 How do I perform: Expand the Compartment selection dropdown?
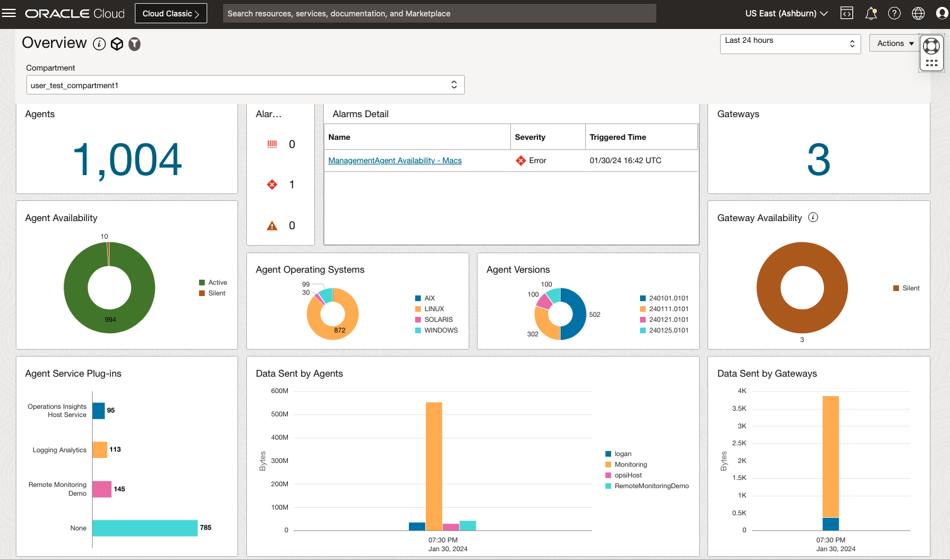[x=245, y=85]
